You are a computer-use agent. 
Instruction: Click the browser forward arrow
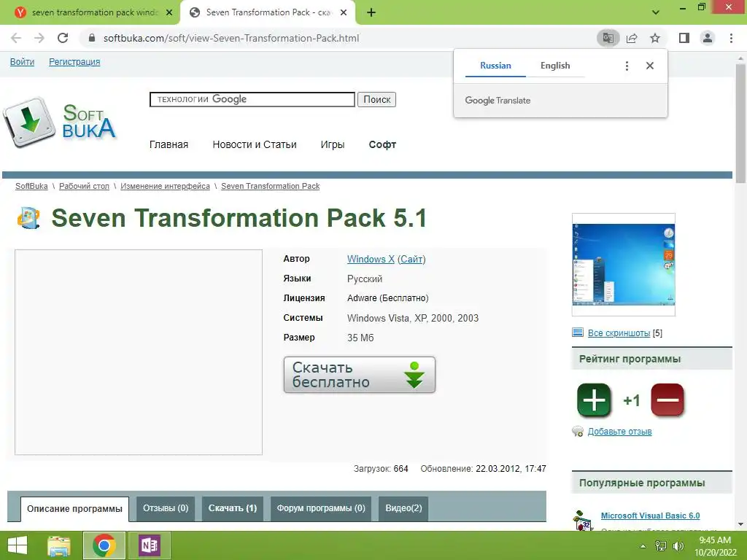pos(39,38)
